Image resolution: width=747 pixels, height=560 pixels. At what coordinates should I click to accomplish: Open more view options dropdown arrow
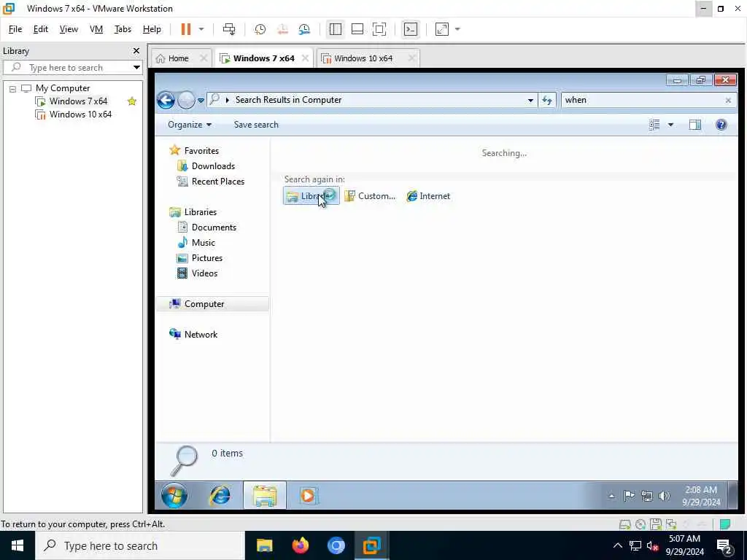pyautogui.click(x=670, y=125)
